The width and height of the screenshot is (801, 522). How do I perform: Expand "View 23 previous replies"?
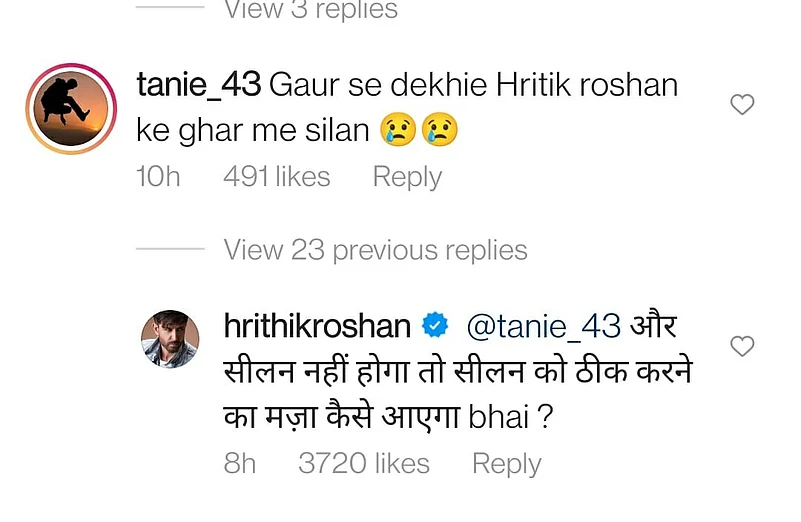coord(375,250)
